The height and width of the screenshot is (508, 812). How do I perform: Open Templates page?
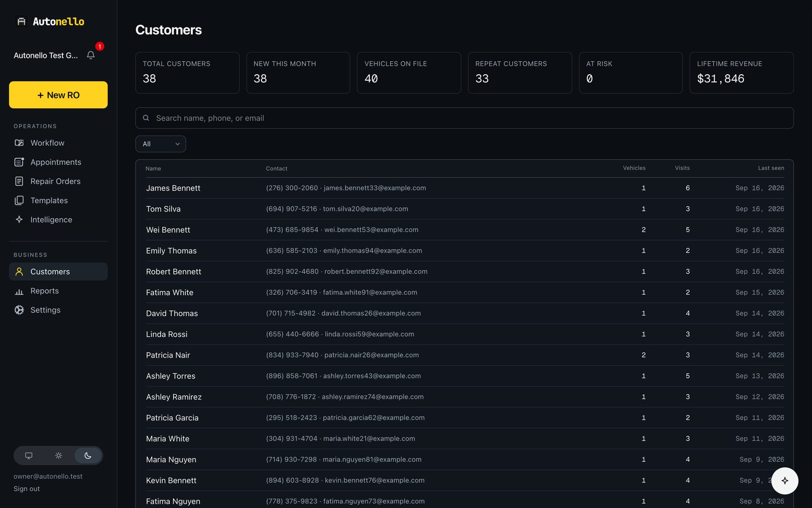click(x=58, y=201)
